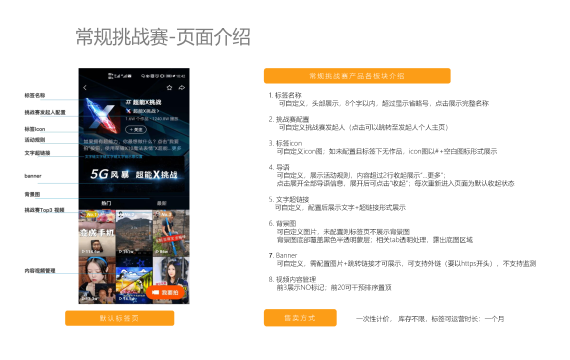Screen dimensions: 570x360
Task: Open the No.2 landscape video thumbnail
Action: click(134, 233)
